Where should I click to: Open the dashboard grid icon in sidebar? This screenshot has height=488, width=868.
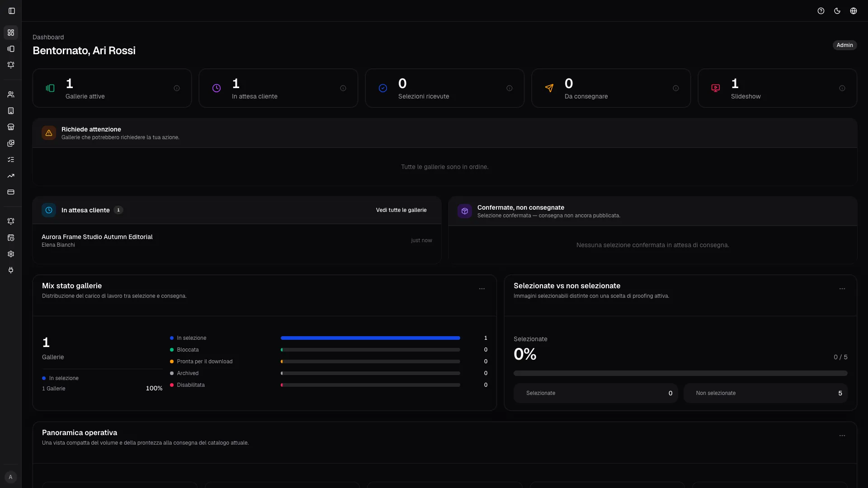click(11, 33)
